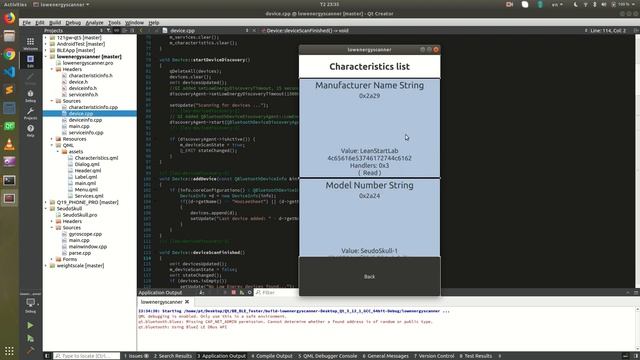The image size is (640, 360).
Task: Click the Type to locate search field
Action: point(87,356)
